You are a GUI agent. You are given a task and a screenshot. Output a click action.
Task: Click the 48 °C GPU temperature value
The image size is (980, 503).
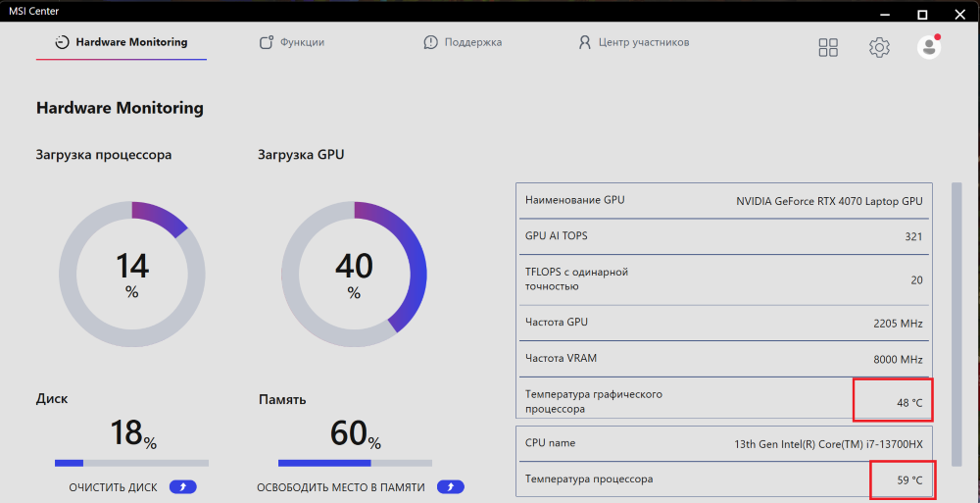(x=909, y=403)
